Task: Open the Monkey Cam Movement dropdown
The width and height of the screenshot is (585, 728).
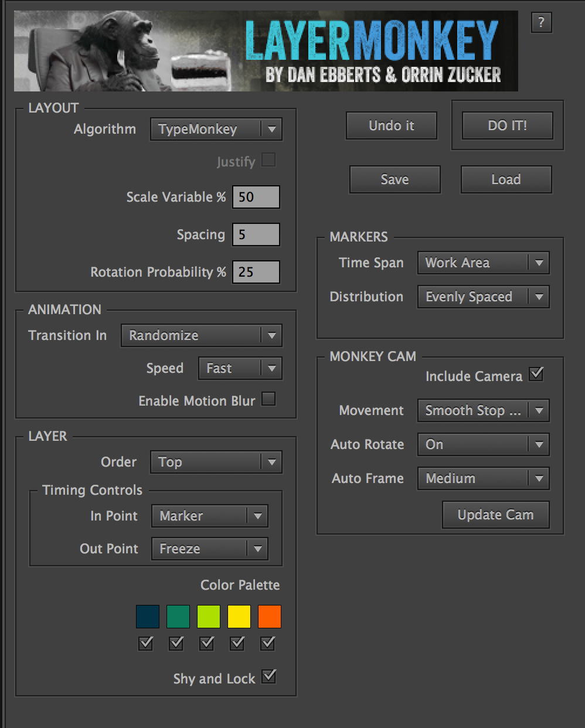Action: [482, 410]
